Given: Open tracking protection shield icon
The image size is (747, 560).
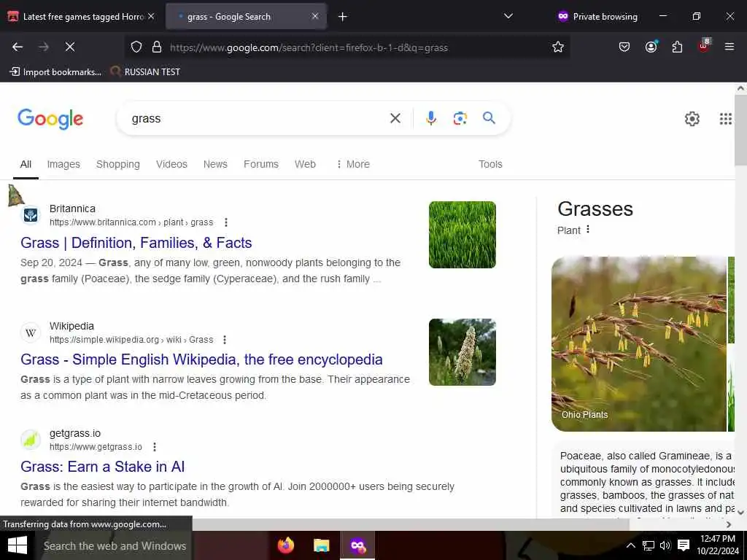Looking at the screenshot, I should (136, 47).
